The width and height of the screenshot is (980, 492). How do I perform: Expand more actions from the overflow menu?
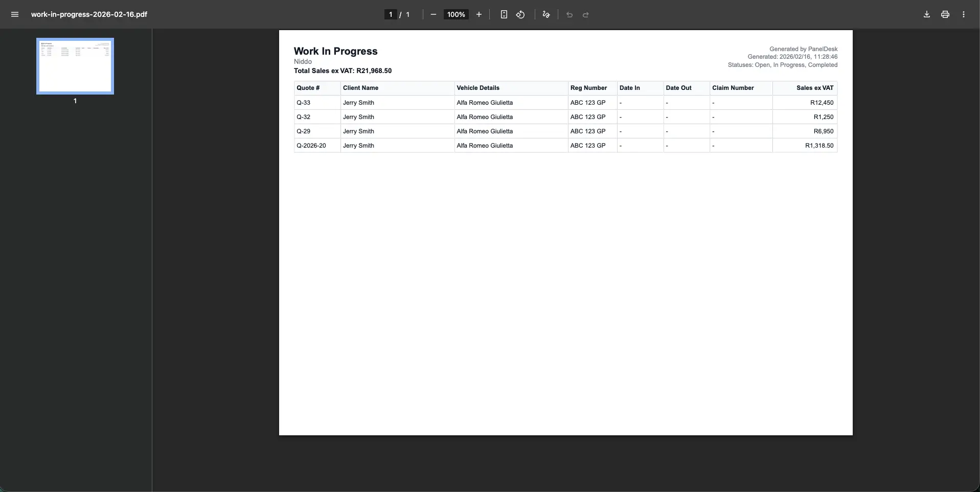(x=963, y=14)
